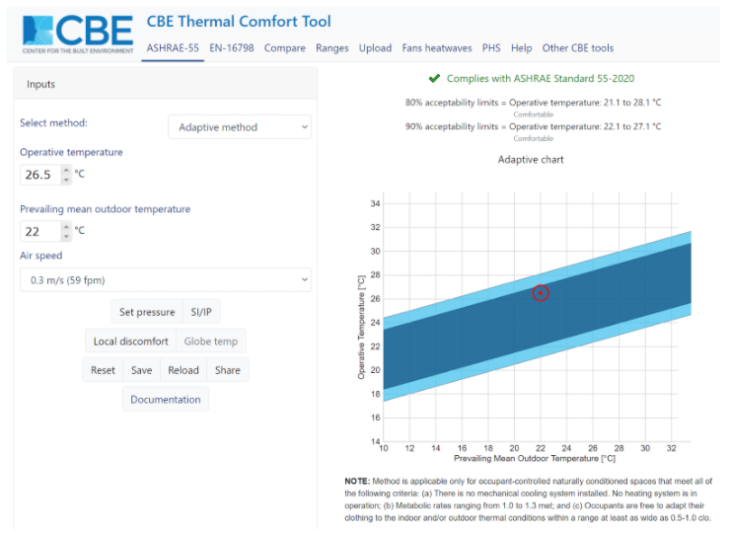Viewport: 730px width, 534px height.
Task: Open the Select method dropdown
Action: tap(239, 127)
